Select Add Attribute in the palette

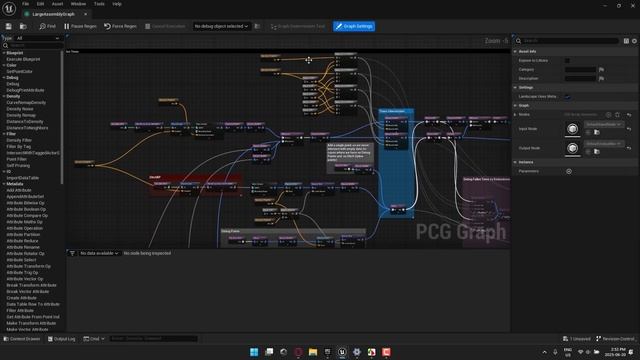[x=19, y=190]
